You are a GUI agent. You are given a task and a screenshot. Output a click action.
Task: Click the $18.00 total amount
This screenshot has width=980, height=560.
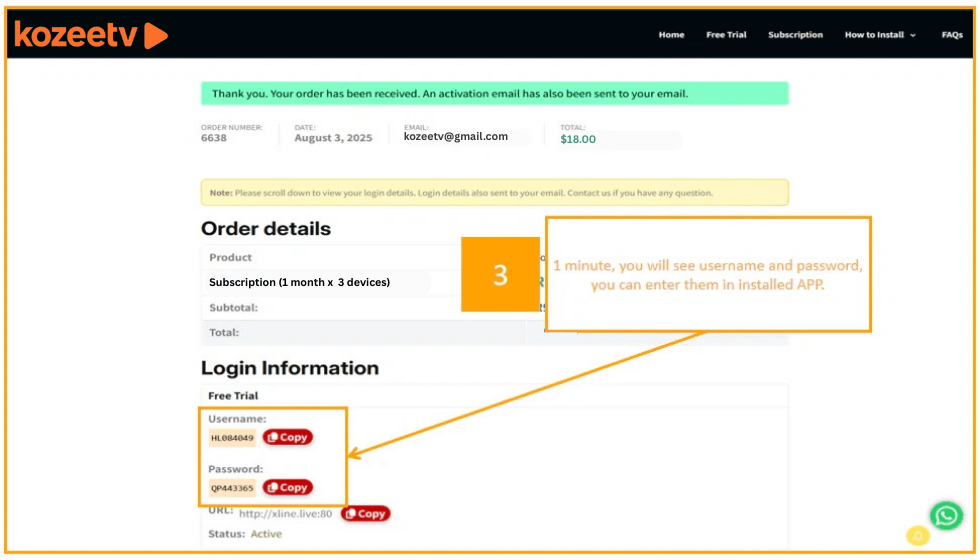[x=578, y=139]
